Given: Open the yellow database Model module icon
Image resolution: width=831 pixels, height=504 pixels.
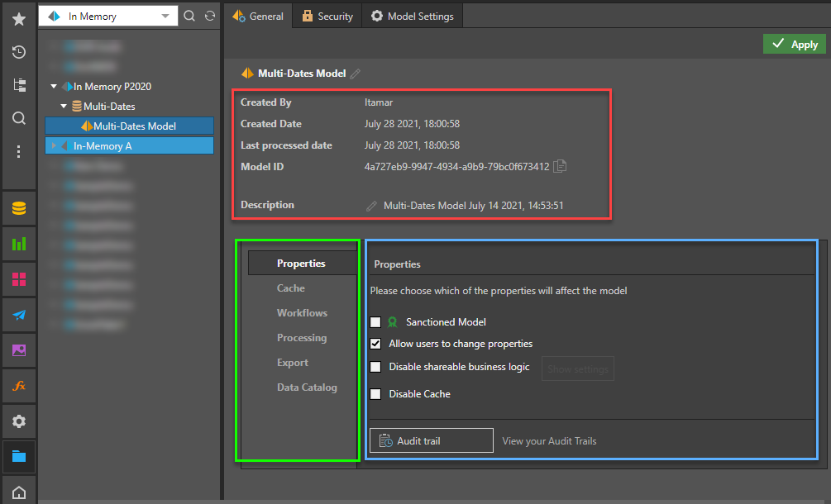Looking at the screenshot, I should [x=19, y=208].
